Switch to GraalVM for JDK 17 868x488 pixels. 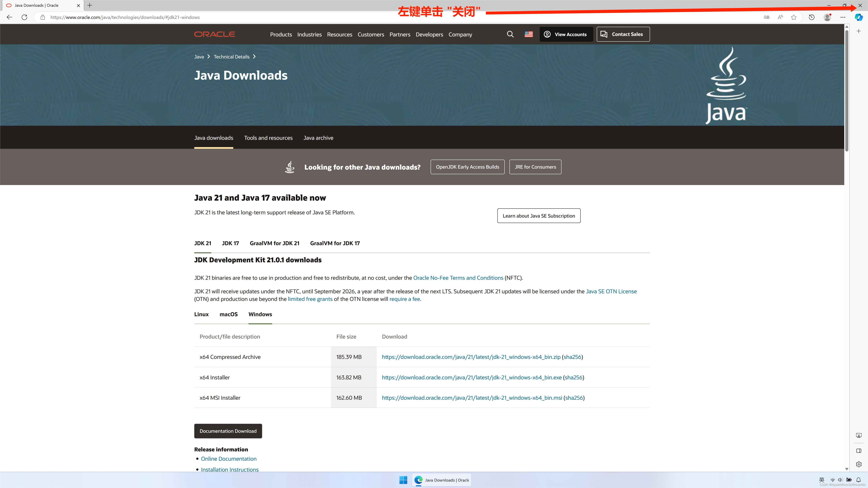pyautogui.click(x=335, y=243)
